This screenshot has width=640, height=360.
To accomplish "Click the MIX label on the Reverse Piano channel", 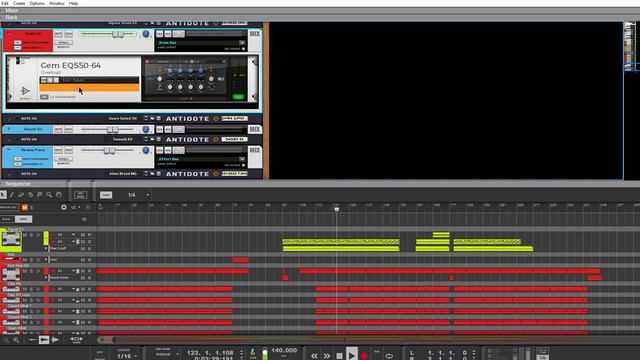I will 255,150.
